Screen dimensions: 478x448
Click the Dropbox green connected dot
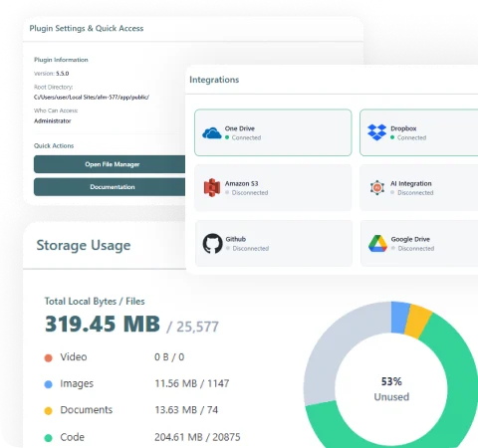(392, 137)
